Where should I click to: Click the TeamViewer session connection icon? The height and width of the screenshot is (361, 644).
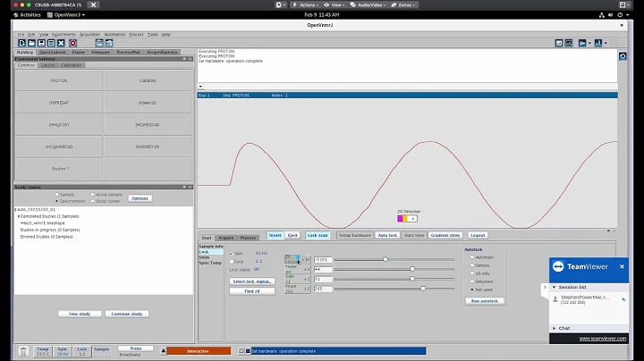point(623,299)
